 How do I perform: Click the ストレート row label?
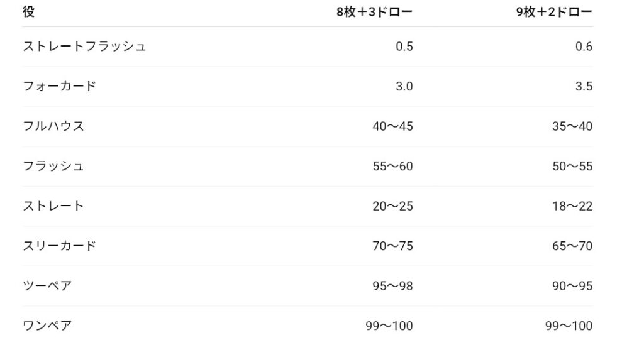53,206
